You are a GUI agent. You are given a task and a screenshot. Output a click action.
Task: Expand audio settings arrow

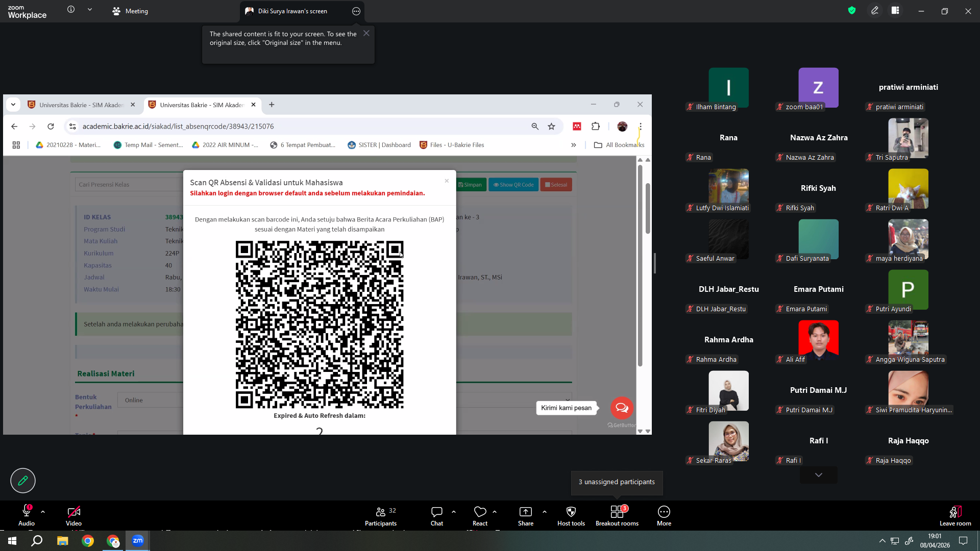pos(43,512)
